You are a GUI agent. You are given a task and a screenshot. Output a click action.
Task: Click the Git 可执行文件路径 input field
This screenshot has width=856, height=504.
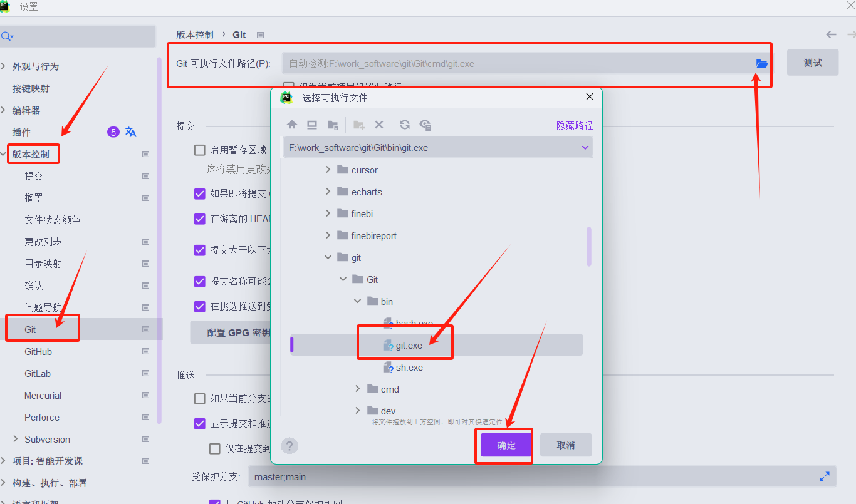pos(526,63)
